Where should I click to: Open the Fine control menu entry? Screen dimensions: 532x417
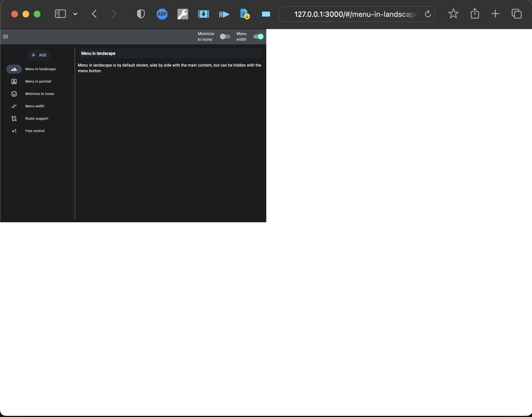pos(35,131)
